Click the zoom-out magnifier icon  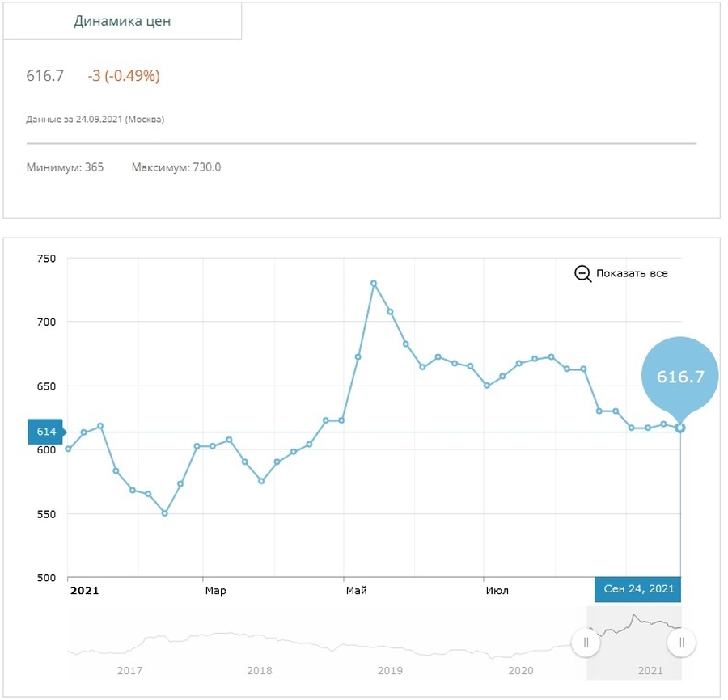pos(582,274)
